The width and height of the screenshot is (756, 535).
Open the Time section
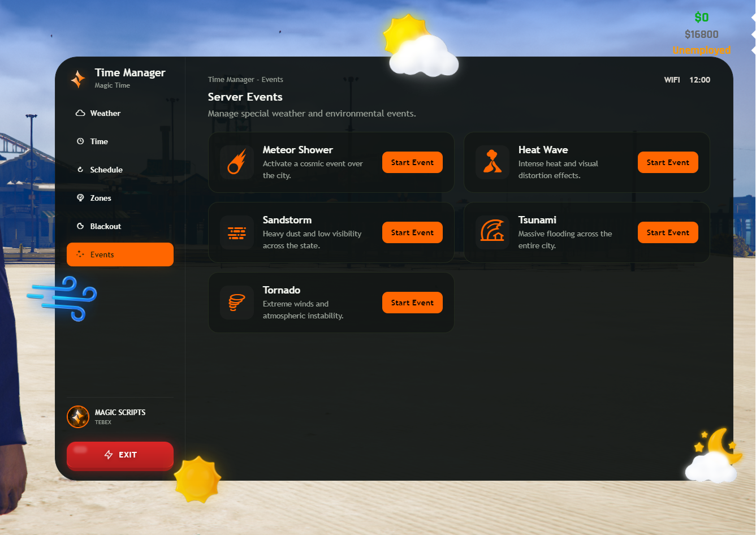tap(120, 141)
